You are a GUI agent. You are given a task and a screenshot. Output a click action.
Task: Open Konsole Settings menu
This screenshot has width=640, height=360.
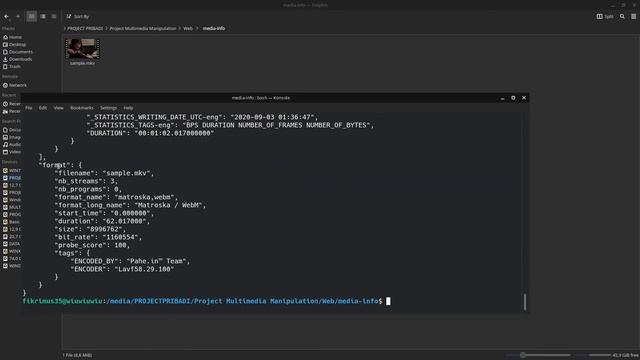point(108,108)
